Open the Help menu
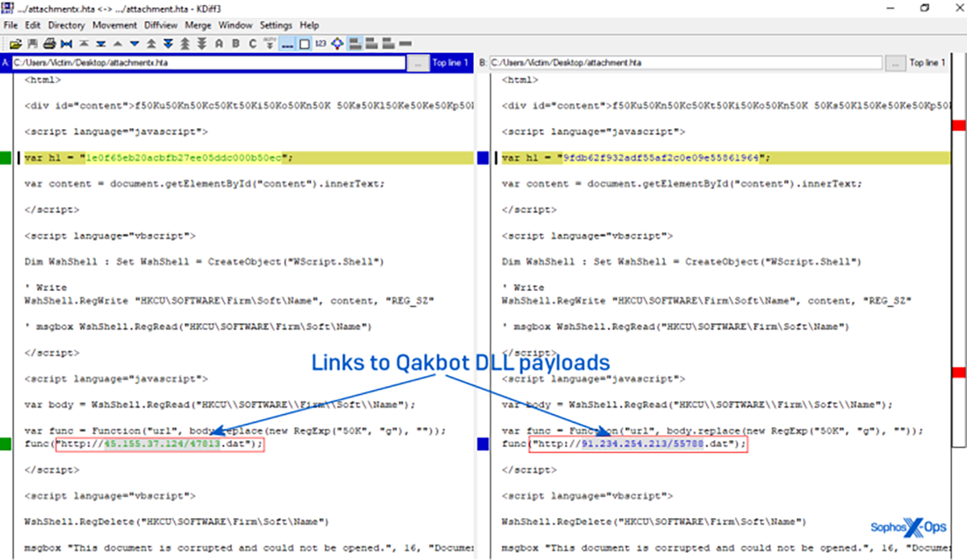The height and width of the screenshot is (560, 967). click(309, 26)
